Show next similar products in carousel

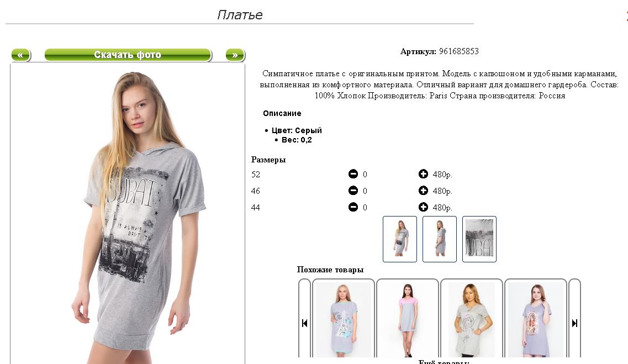pos(575,323)
